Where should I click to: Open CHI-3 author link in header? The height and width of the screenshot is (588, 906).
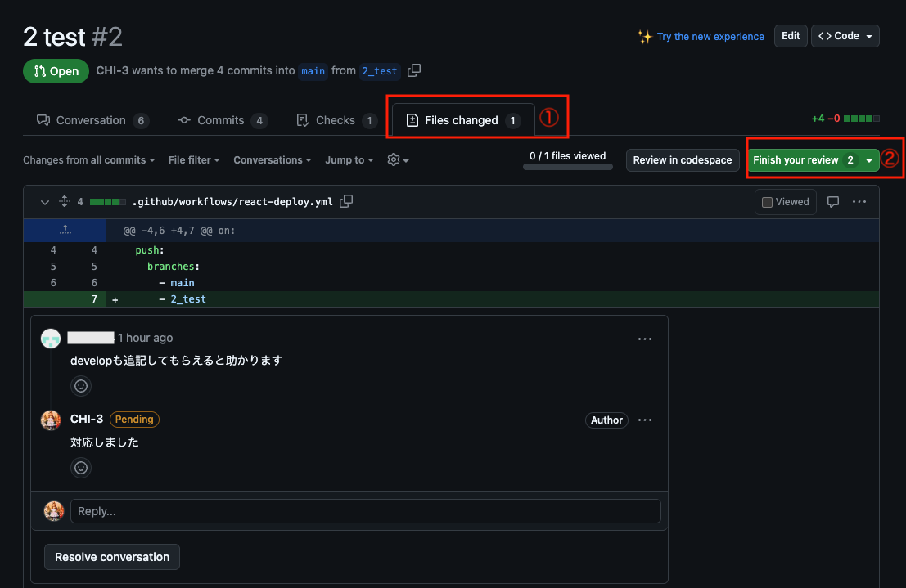[112, 70]
